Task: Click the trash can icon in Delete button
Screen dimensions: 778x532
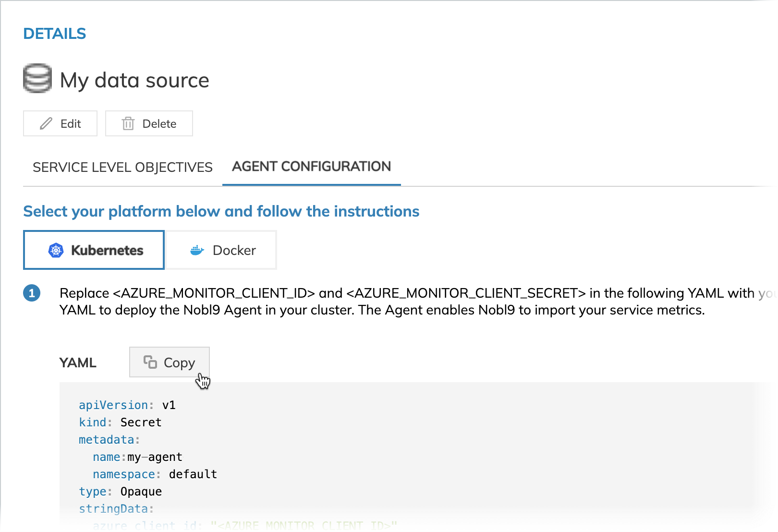Action: click(128, 123)
